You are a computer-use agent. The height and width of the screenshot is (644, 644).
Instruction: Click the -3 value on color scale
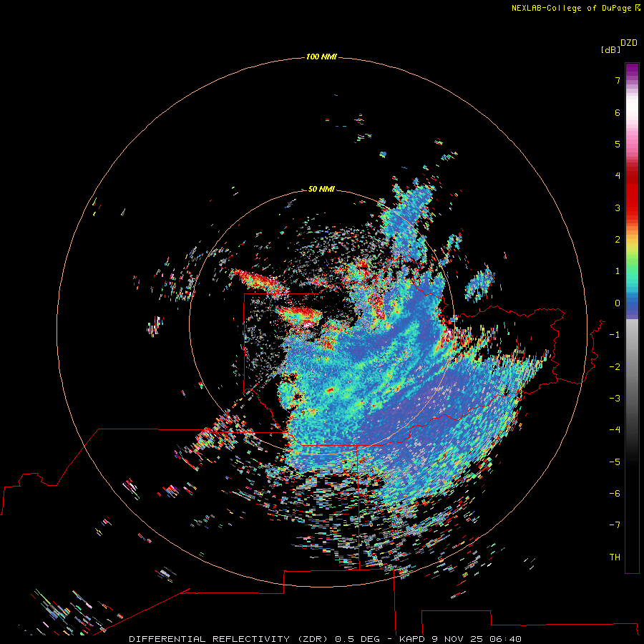[615, 399]
